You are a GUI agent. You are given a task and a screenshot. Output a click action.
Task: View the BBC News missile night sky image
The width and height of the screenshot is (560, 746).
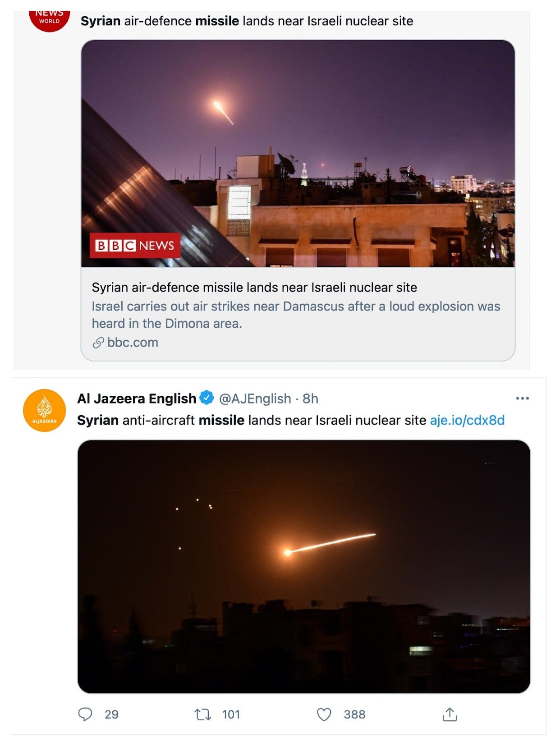tap(298, 153)
